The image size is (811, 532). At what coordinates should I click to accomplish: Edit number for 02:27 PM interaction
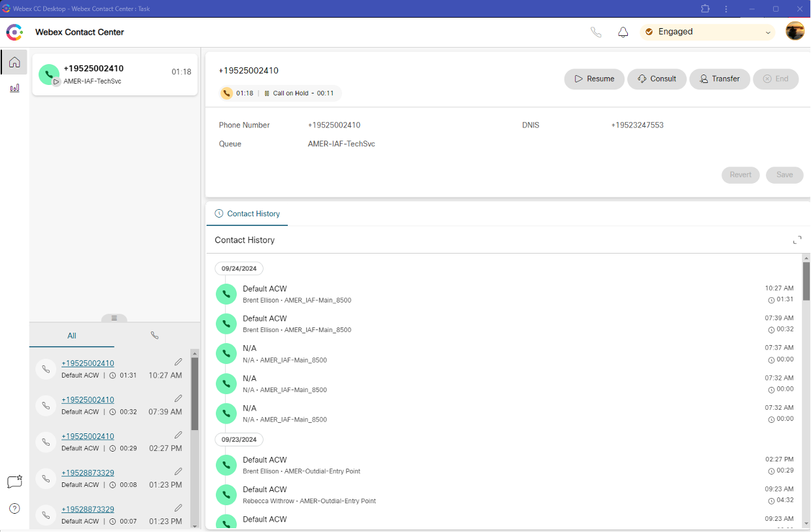pyautogui.click(x=179, y=435)
